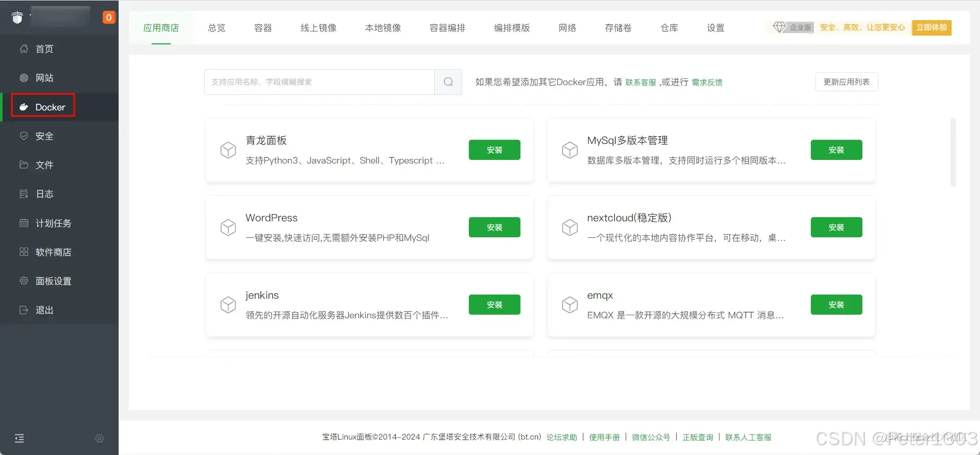Install MySql多版本管理 app
This screenshot has height=455, width=980.
[836, 150]
